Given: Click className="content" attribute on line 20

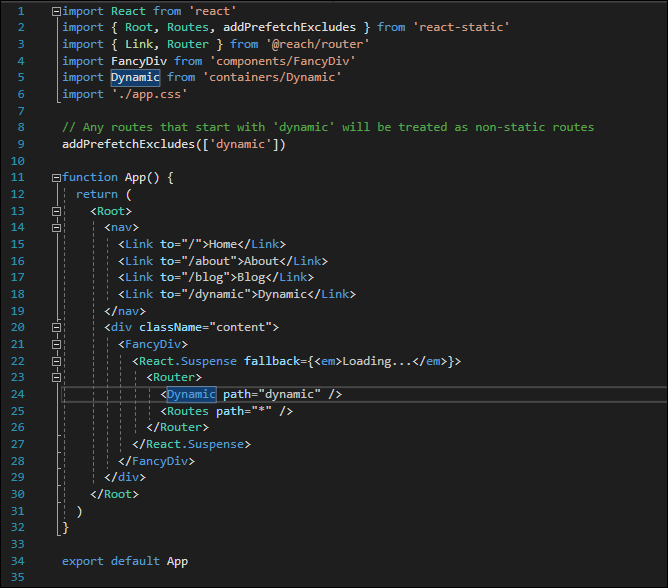Looking at the screenshot, I should pyautogui.click(x=205, y=327).
